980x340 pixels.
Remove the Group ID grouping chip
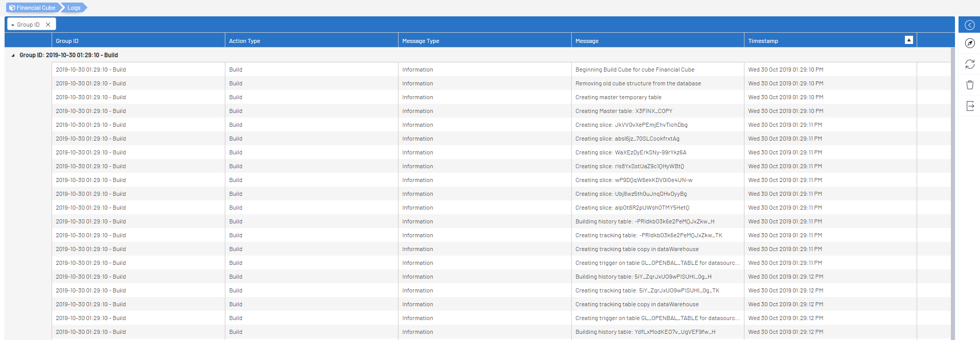pos(48,25)
